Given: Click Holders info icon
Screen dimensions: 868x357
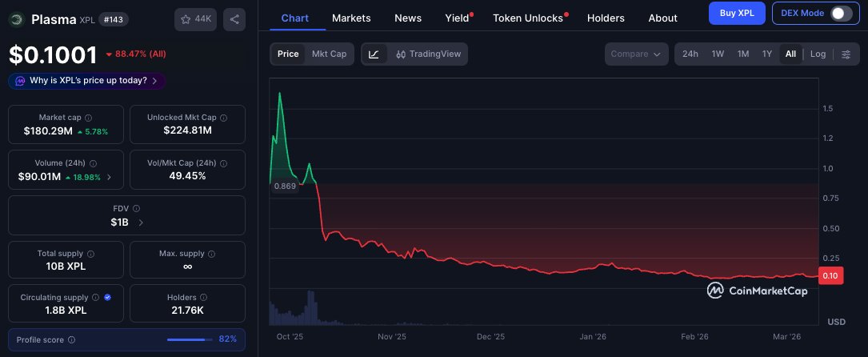Looking at the screenshot, I should pos(204,297).
